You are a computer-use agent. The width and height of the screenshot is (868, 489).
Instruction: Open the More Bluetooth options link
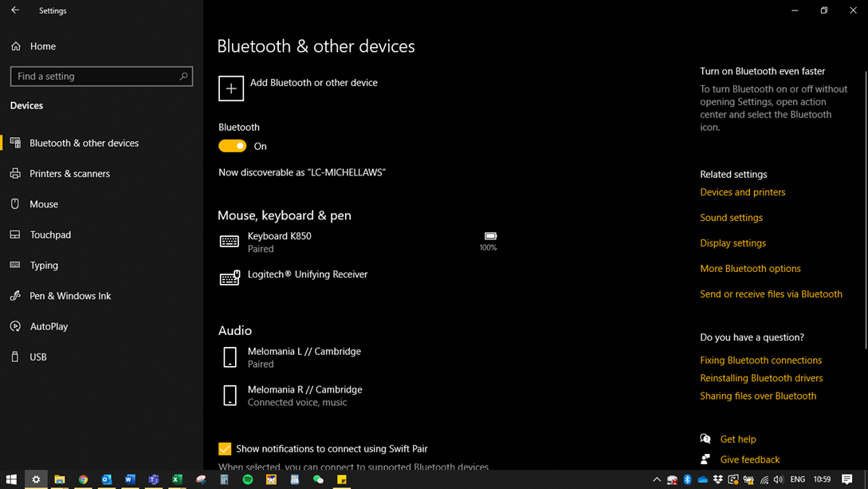(750, 269)
